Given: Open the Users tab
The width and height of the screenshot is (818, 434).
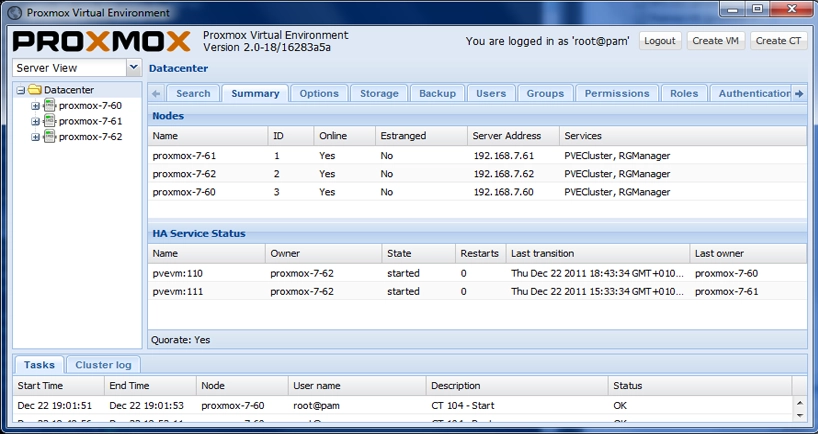Looking at the screenshot, I should 491,93.
